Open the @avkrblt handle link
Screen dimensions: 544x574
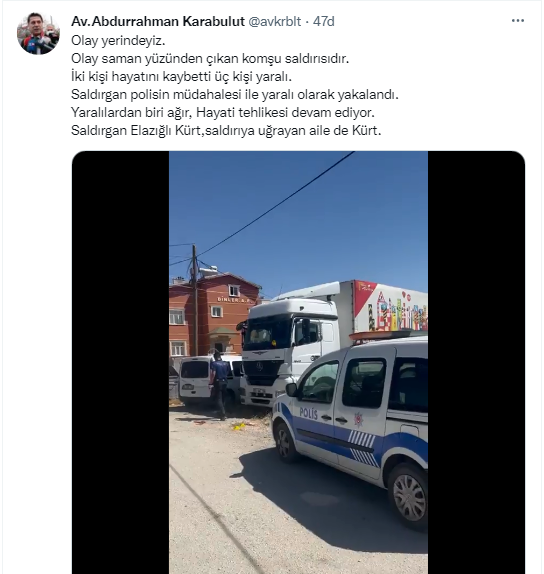coord(275,21)
